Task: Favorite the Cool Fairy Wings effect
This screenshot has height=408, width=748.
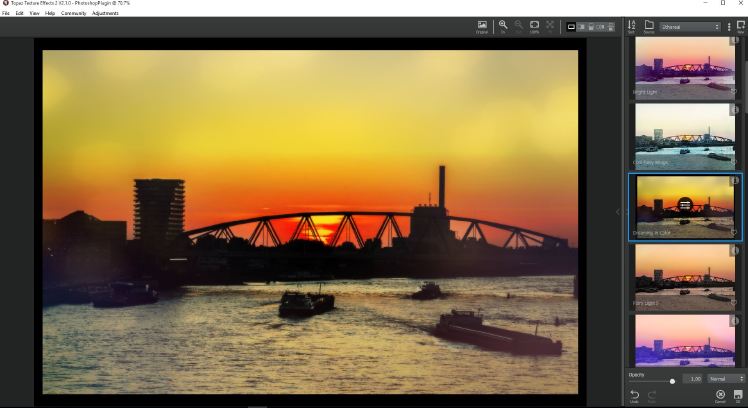Action: (734, 162)
